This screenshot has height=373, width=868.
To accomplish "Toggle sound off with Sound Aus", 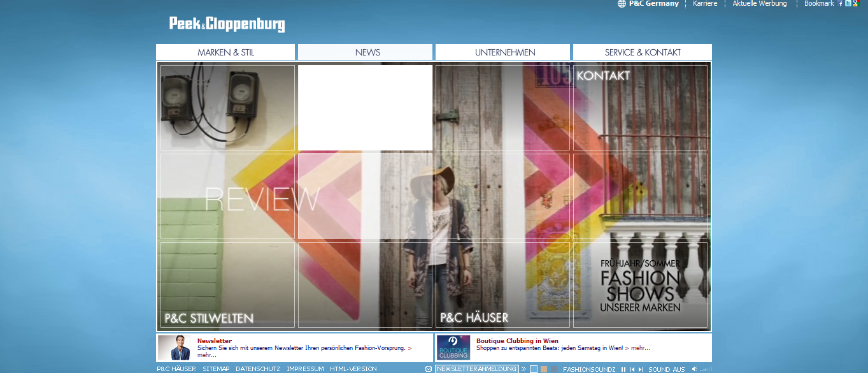I will [x=666, y=369].
